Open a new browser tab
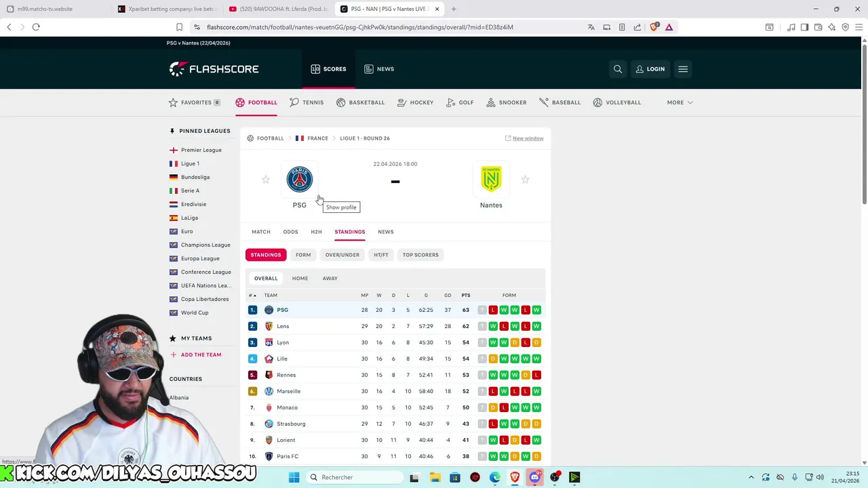Screen dimensions: 868x488 coord(454,9)
